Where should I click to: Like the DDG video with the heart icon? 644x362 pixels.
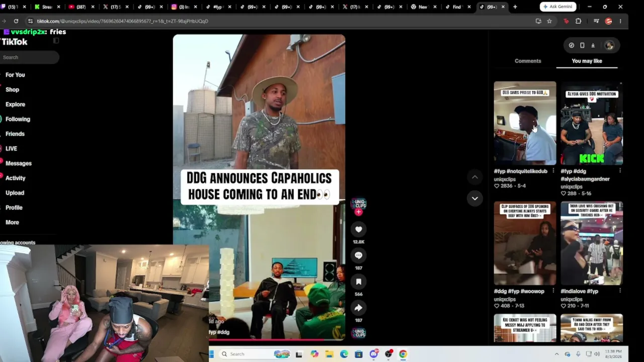358,229
